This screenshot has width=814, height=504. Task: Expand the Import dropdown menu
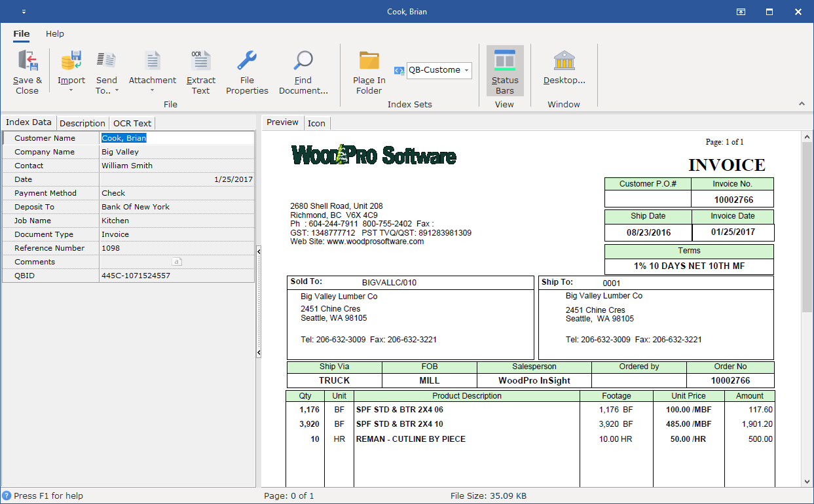tap(71, 90)
